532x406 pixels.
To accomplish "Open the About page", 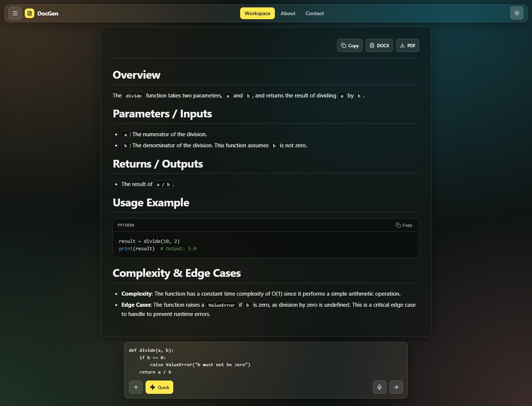I will (x=288, y=13).
